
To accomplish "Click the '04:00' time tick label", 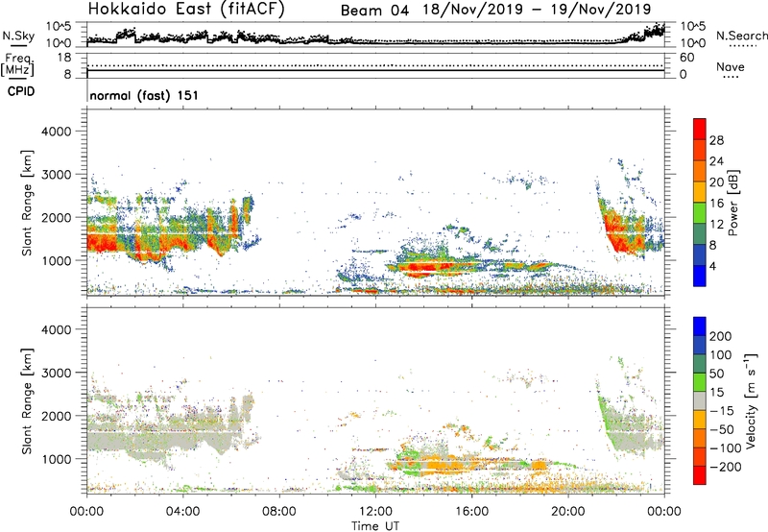I will click(183, 512).
